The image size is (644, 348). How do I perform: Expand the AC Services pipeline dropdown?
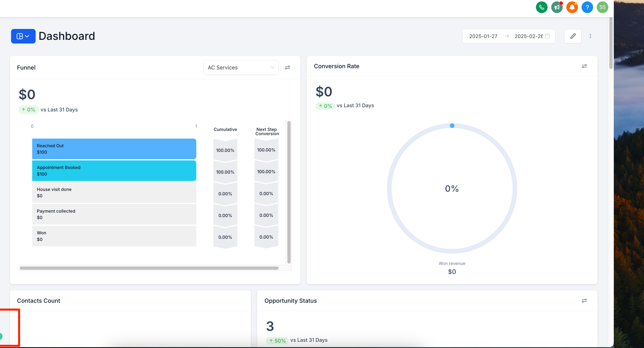pos(241,68)
